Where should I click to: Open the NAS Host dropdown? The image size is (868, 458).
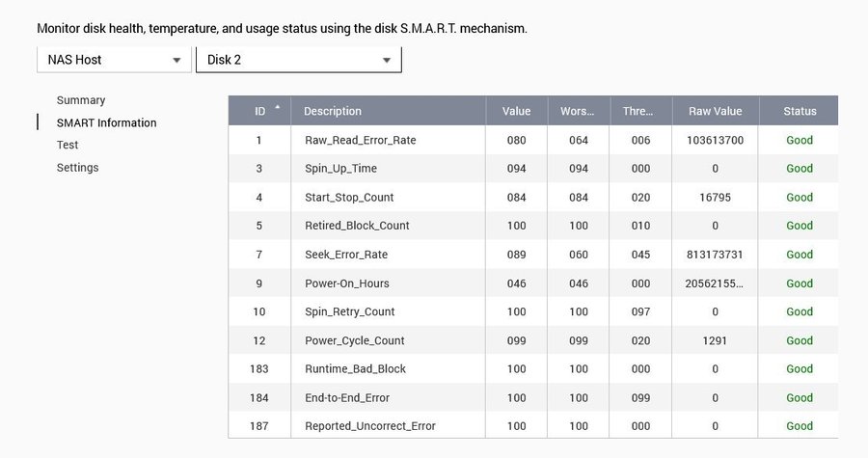click(x=114, y=60)
